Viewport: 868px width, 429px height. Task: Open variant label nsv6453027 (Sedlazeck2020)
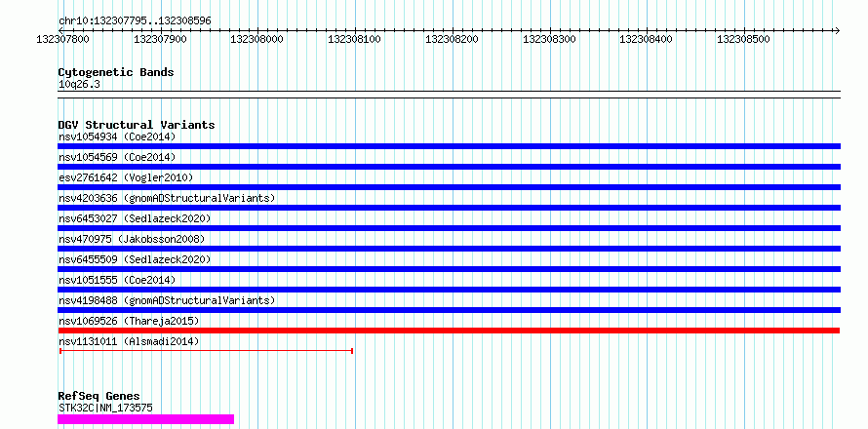135,218
